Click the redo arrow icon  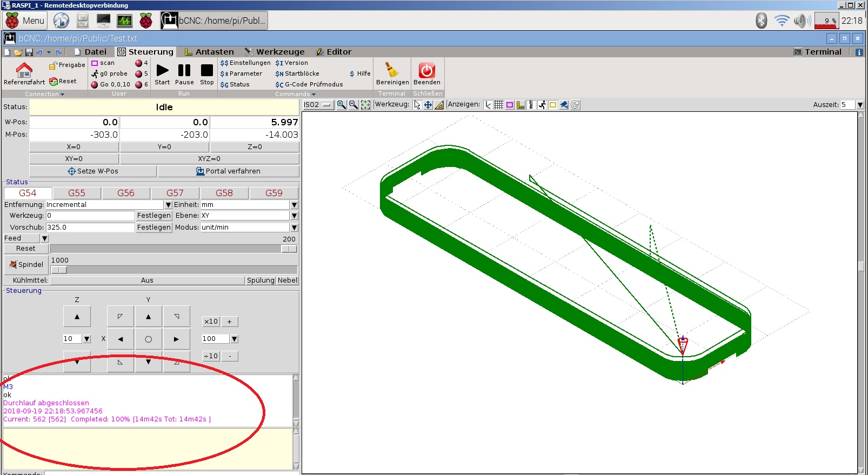click(x=58, y=52)
